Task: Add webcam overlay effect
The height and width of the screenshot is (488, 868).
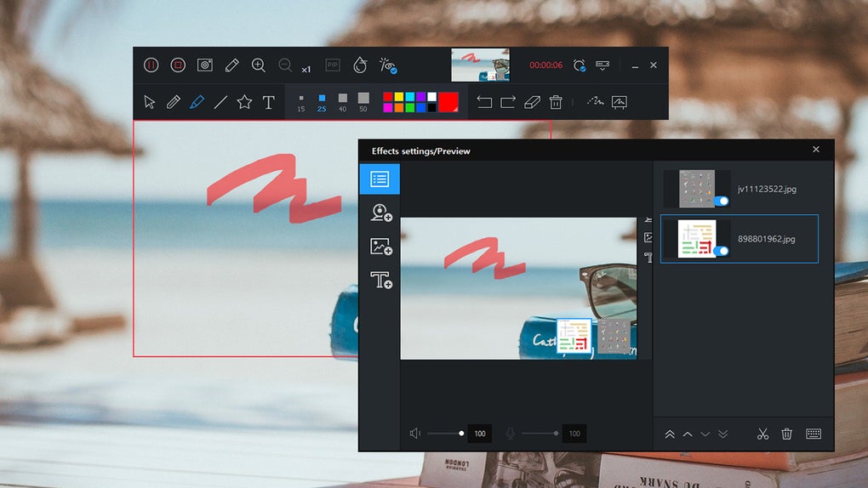Action: point(381,213)
